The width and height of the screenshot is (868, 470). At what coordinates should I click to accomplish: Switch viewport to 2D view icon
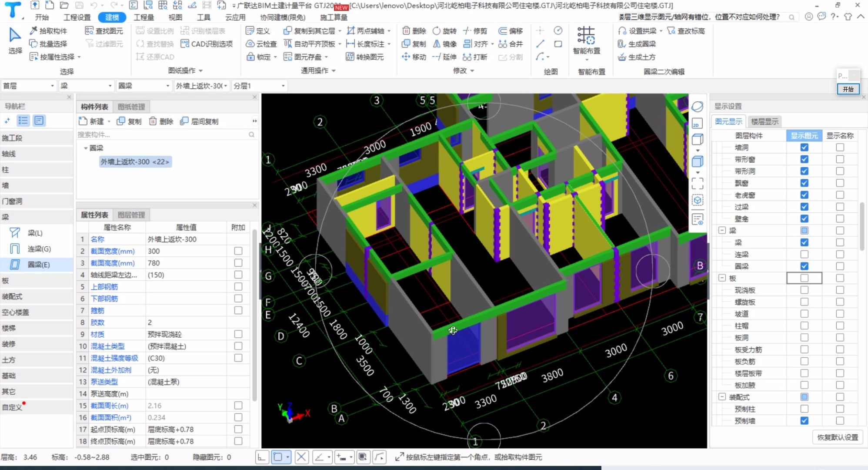click(697, 124)
